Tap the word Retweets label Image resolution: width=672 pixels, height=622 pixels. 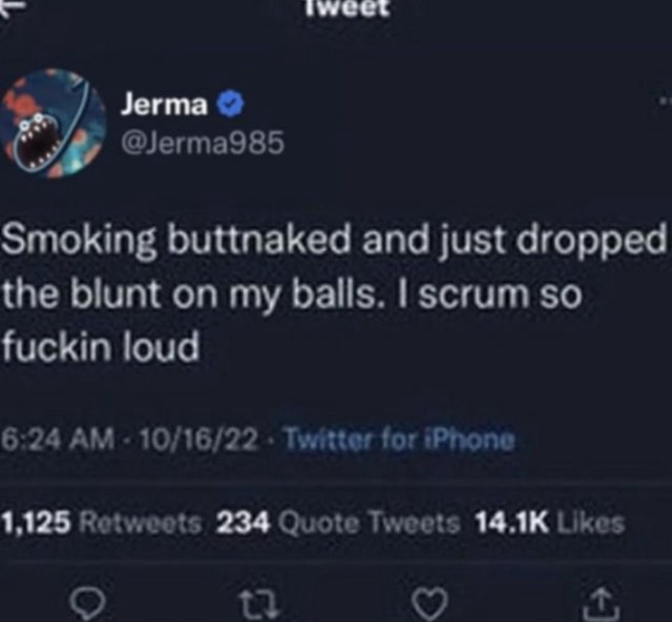(140, 523)
